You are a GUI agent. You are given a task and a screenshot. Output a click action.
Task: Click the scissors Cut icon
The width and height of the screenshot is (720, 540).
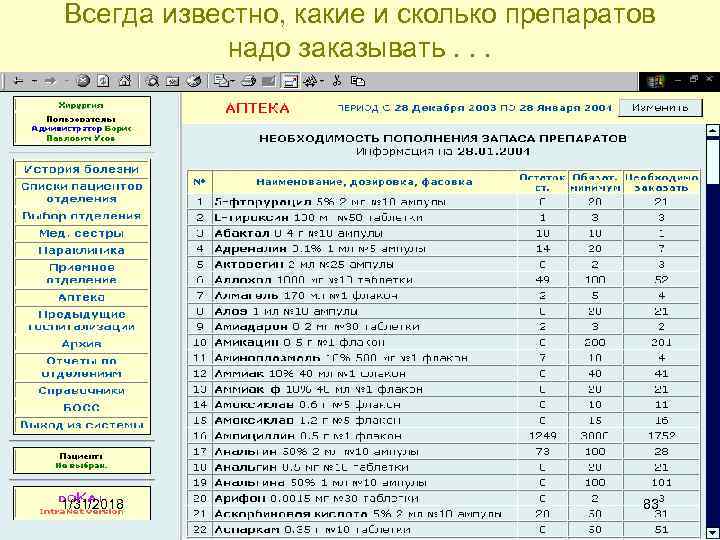(337, 81)
